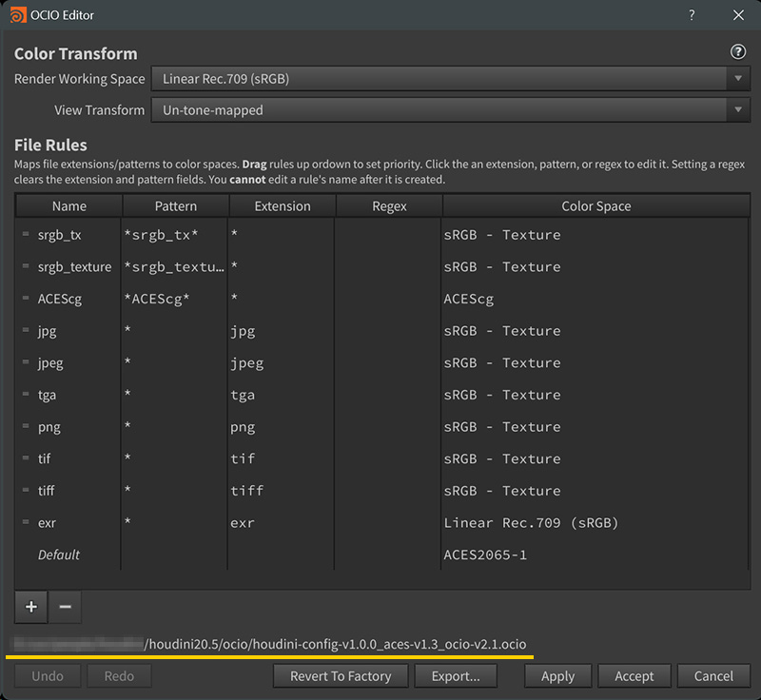Edit the tiff extension field
The width and height of the screenshot is (761, 700).
pyautogui.click(x=282, y=491)
